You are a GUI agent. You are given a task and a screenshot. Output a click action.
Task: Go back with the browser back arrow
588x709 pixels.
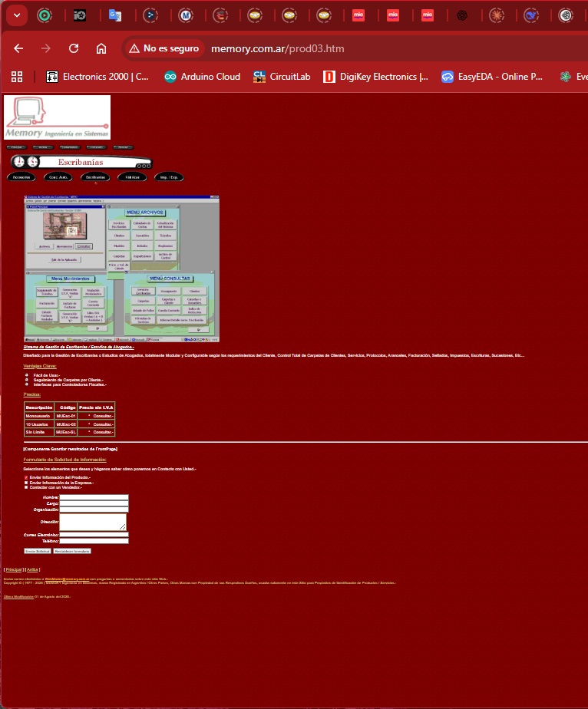click(x=18, y=48)
